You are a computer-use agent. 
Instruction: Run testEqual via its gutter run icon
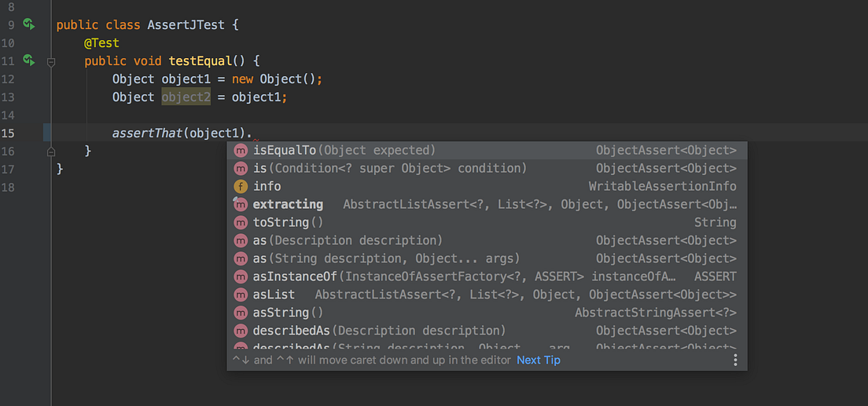[29, 60]
